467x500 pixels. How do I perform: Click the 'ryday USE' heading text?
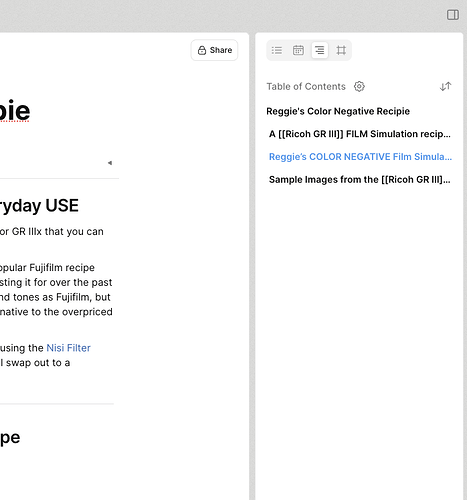39,206
